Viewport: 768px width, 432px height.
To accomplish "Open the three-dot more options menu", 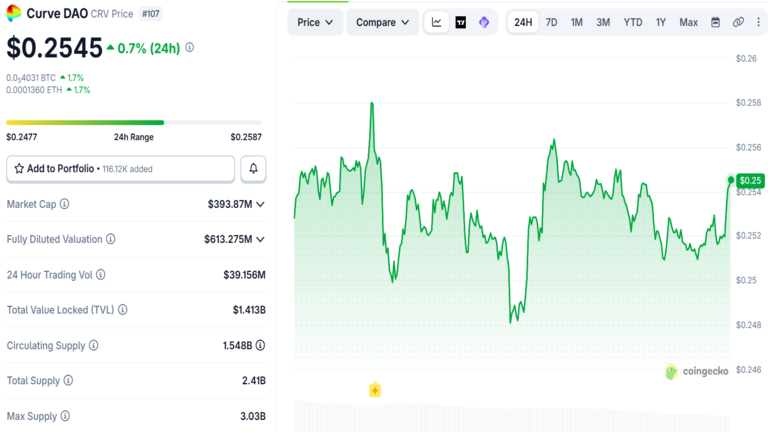I will (x=759, y=22).
